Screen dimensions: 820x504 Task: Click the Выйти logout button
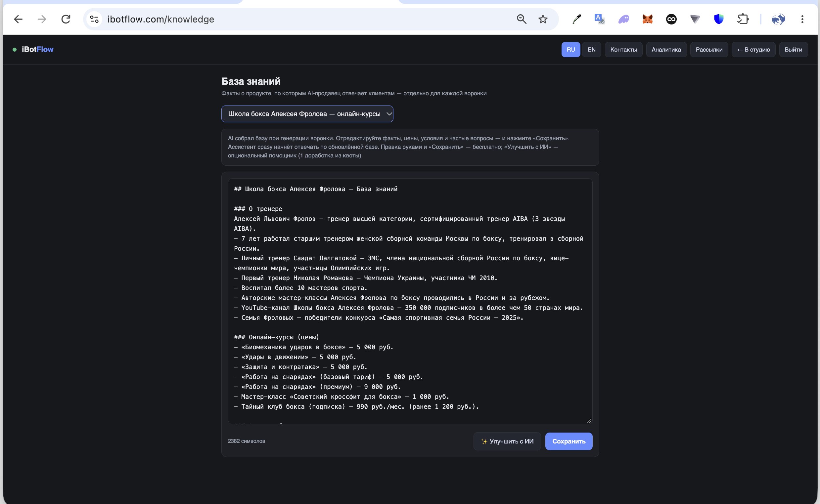click(793, 50)
